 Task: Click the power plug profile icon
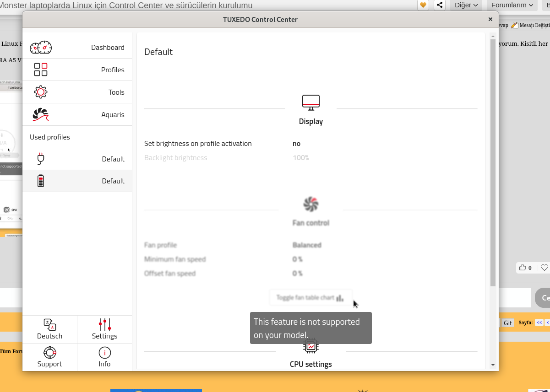tap(41, 159)
